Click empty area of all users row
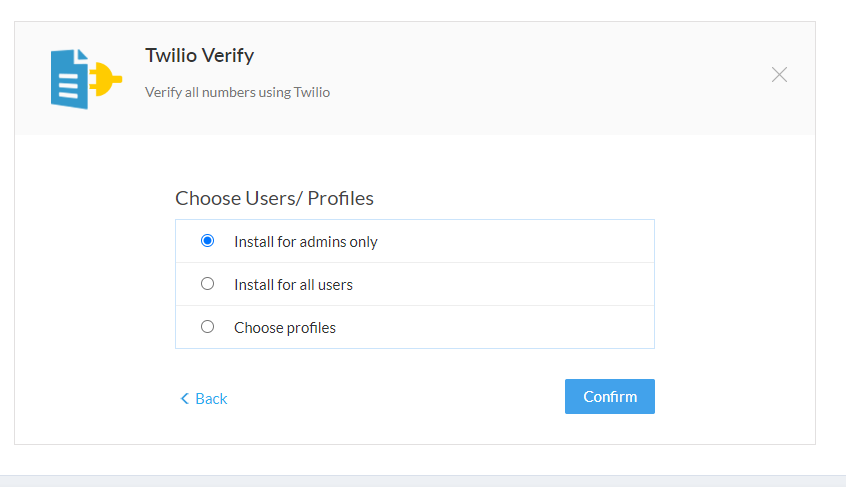The height and width of the screenshot is (487, 846). pyautogui.click(x=502, y=284)
